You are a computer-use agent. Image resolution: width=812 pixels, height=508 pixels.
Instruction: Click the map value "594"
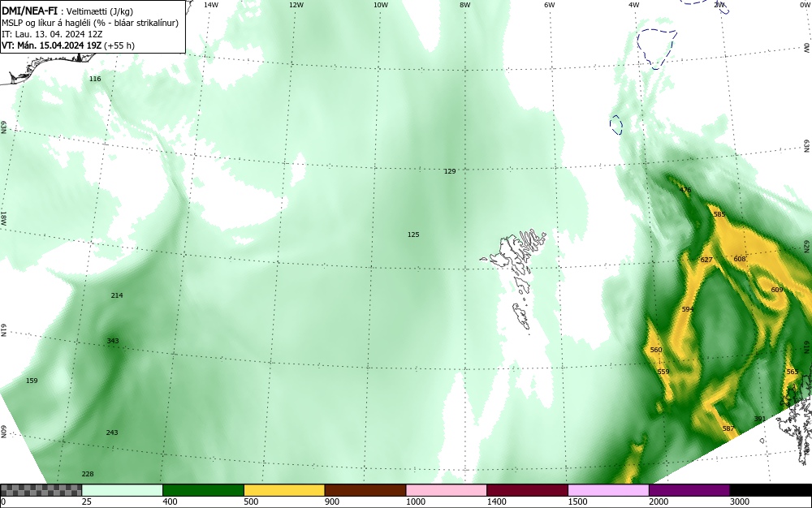click(687, 309)
